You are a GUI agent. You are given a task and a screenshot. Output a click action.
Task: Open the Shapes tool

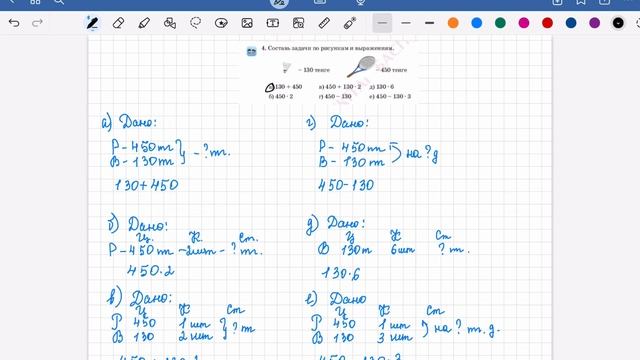pyautogui.click(x=170, y=23)
